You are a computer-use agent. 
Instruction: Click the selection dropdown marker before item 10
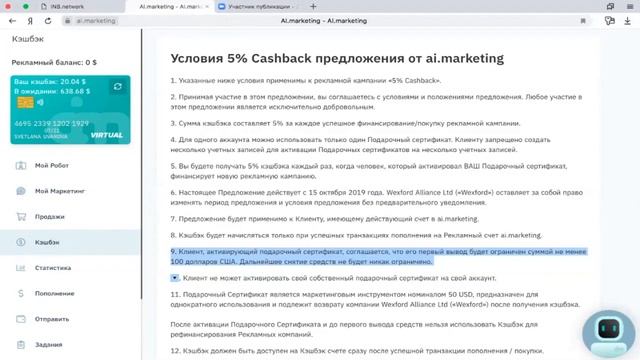tap(174, 278)
